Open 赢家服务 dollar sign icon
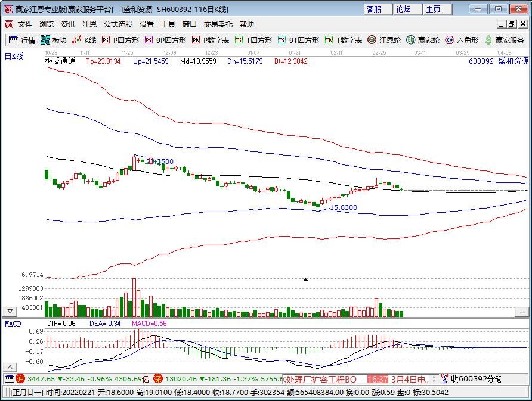 [504, 40]
